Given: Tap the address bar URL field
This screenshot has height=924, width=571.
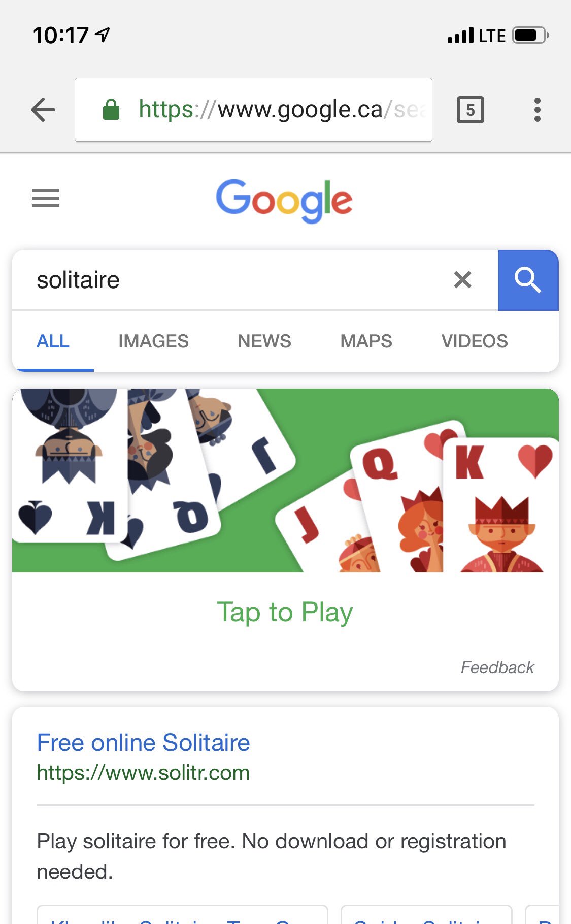Looking at the screenshot, I should [x=253, y=110].
